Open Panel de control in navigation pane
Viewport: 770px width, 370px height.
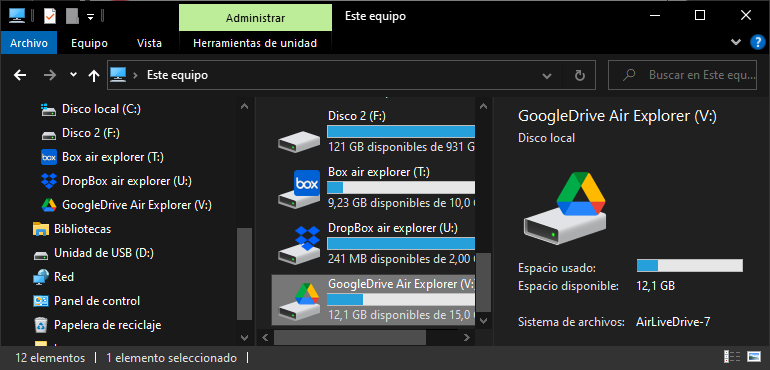pyautogui.click(x=97, y=301)
